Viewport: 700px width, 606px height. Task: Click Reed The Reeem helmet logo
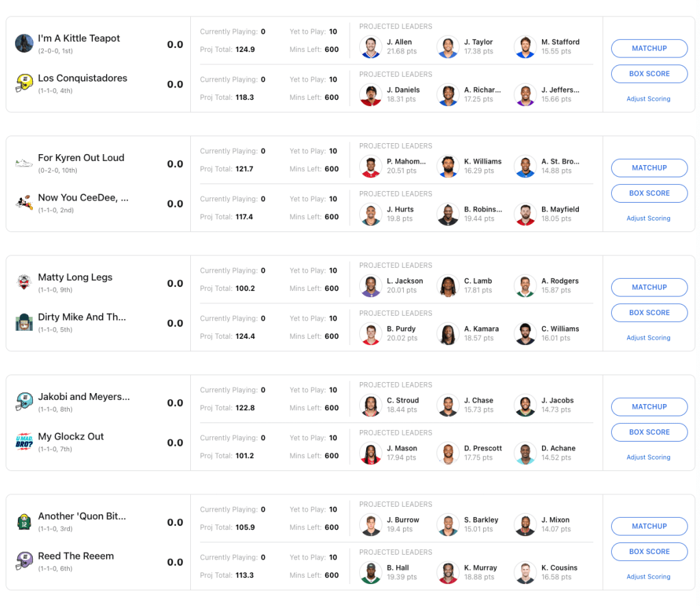click(24, 561)
